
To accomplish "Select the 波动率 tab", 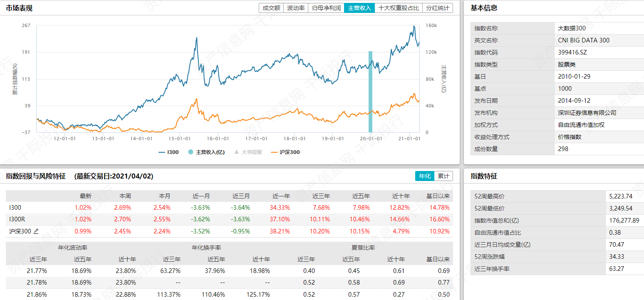I will 296,8.
